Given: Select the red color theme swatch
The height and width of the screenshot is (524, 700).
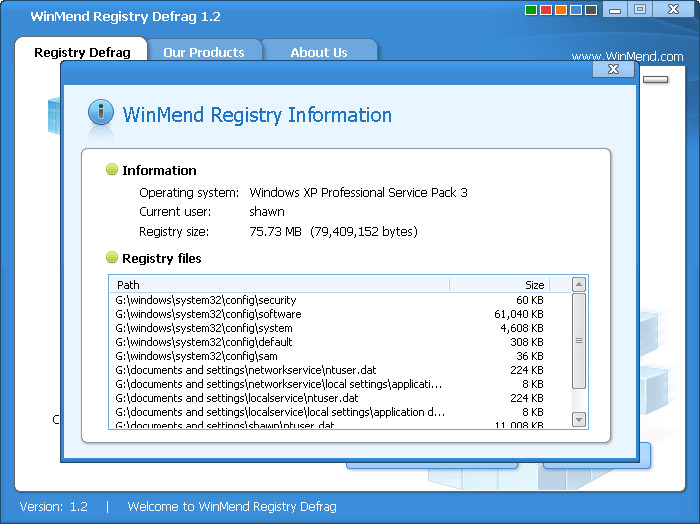Looking at the screenshot, I should [546, 10].
